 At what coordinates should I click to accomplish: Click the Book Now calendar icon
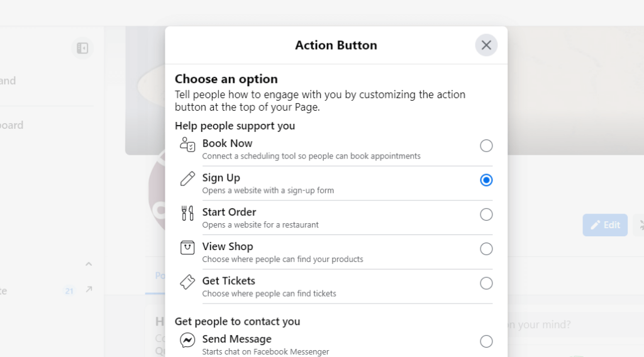tap(187, 145)
